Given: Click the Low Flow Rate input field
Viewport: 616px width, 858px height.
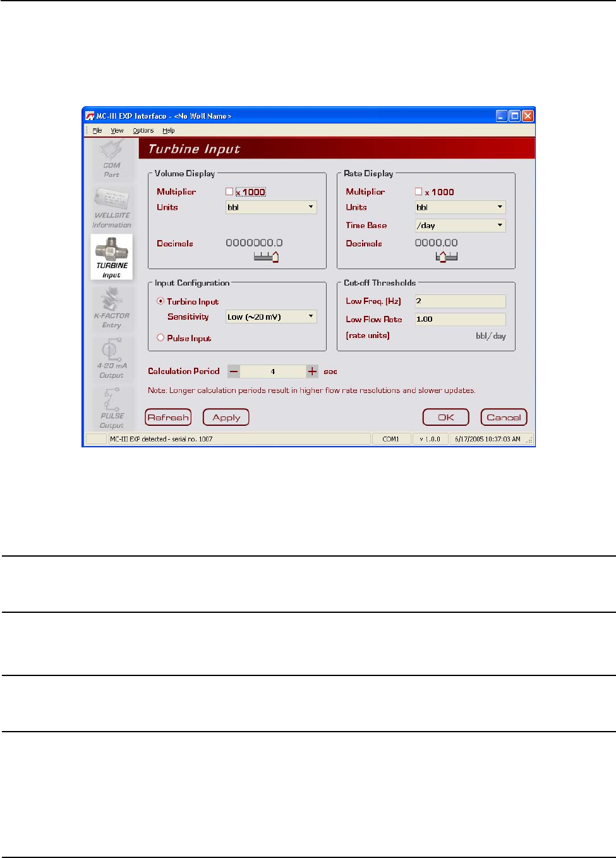Looking at the screenshot, I should tap(460, 319).
